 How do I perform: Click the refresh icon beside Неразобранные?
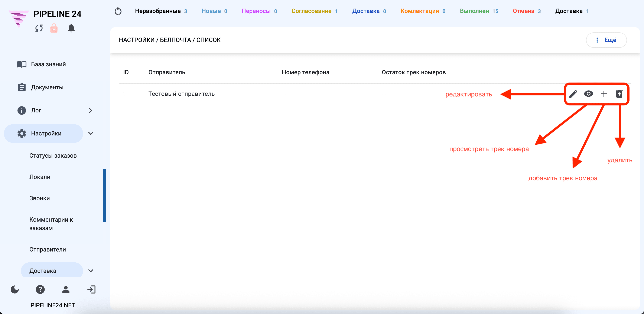pyautogui.click(x=118, y=11)
